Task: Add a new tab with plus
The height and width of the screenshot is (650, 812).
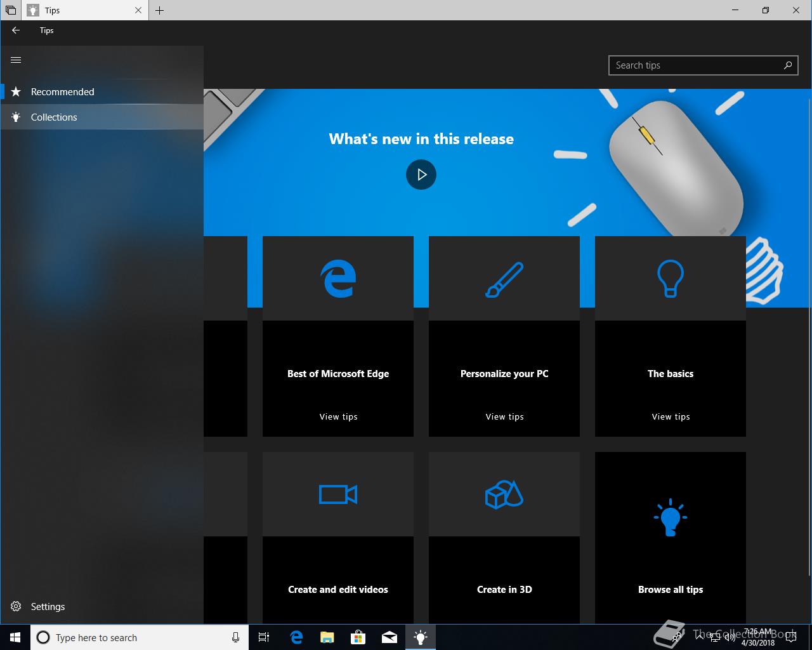Action: (159, 10)
